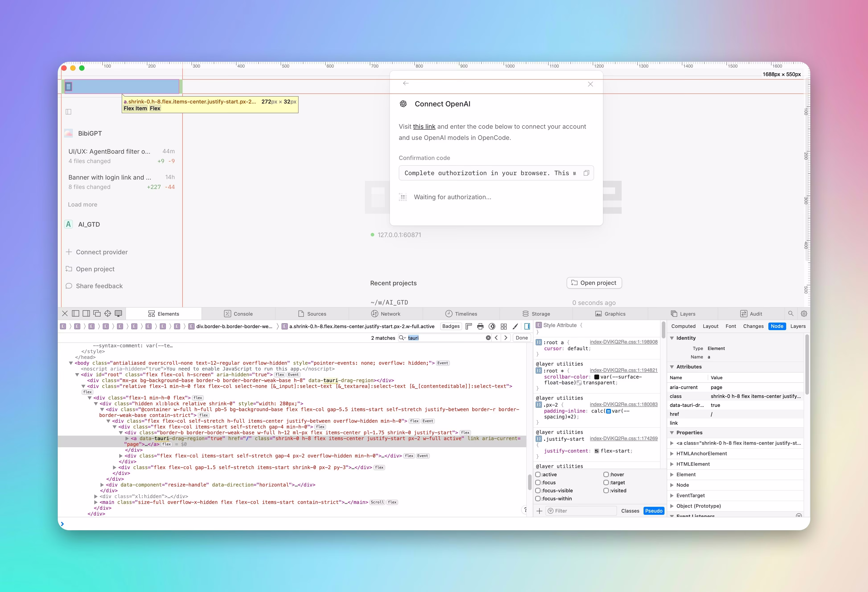Enable print media emulation icon
Viewport: 868px width, 592px height.
point(480,326)
